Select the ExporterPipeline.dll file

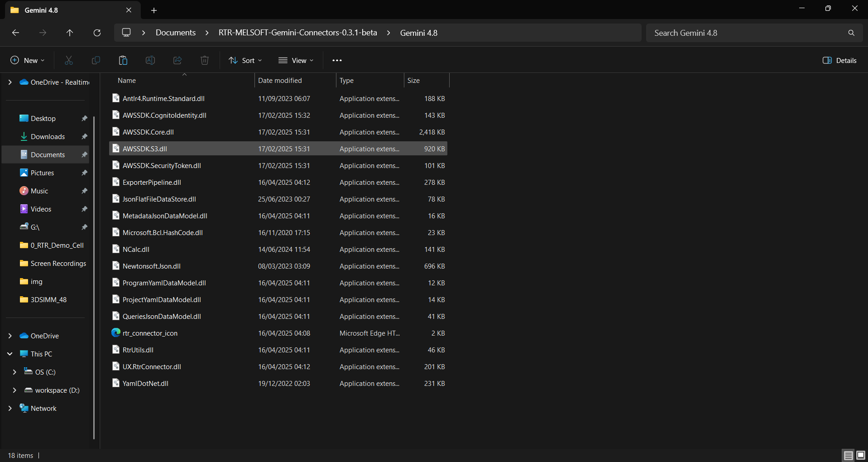[278, 182]
